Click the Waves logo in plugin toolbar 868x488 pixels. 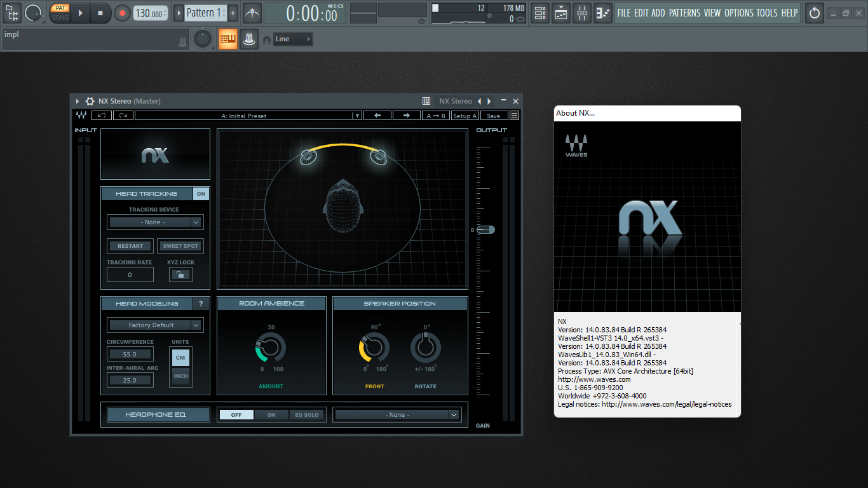point(81,116)
